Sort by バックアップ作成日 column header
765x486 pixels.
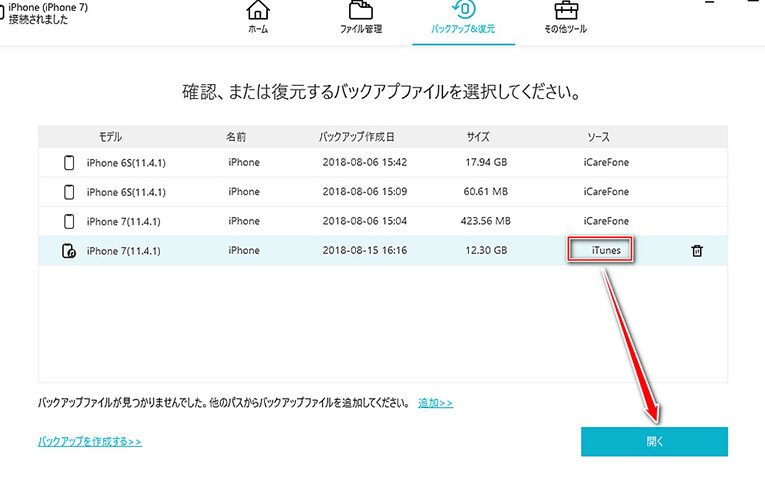[x=356, y=136]
